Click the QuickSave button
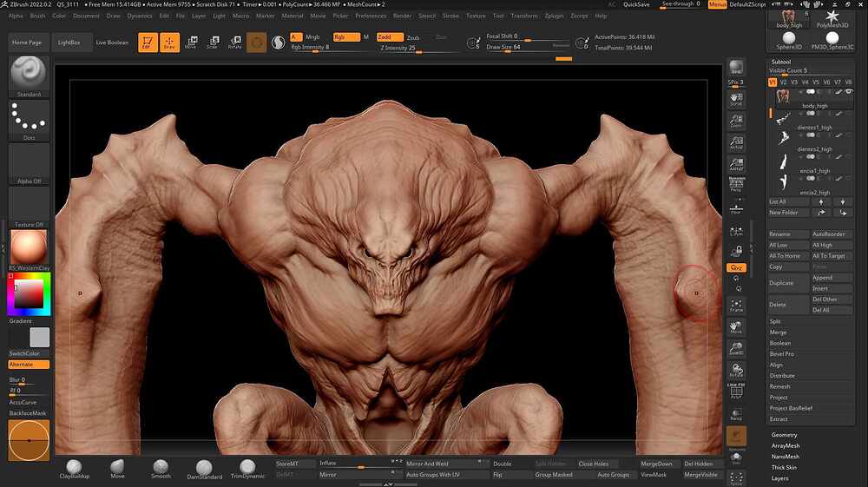Screen dimensions: 868x487 pyautogui.click(x=636, y=4)
